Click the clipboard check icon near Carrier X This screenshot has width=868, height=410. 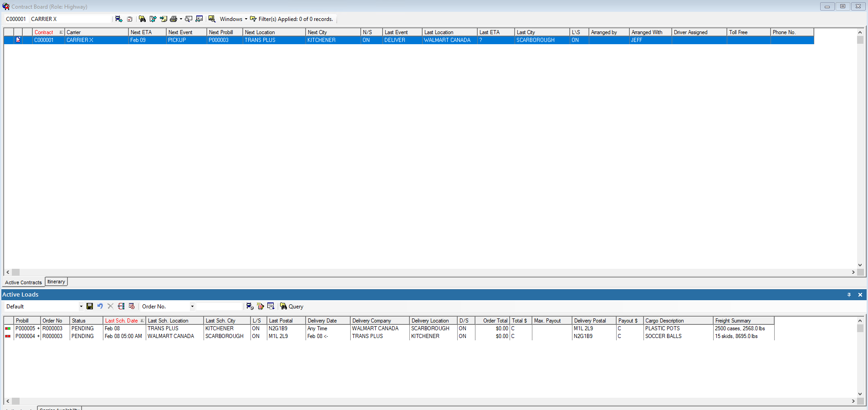coord(129,19)
